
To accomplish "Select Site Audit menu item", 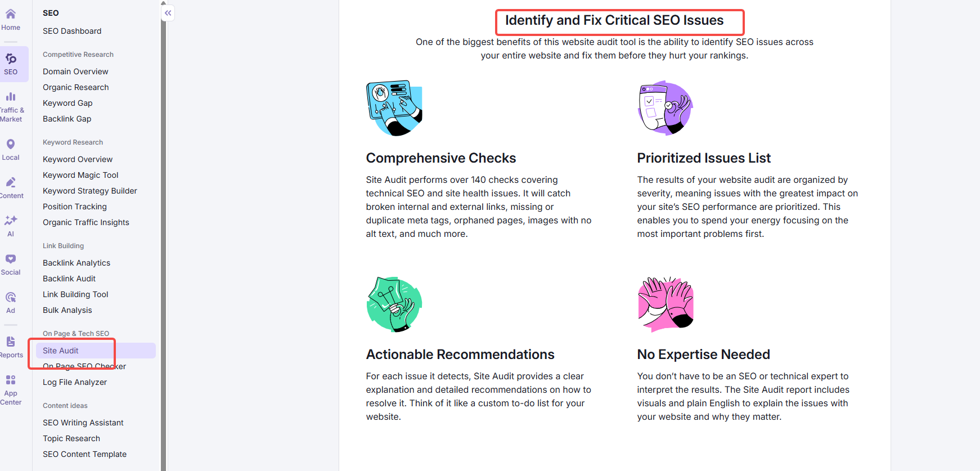I will pos(61,351).
